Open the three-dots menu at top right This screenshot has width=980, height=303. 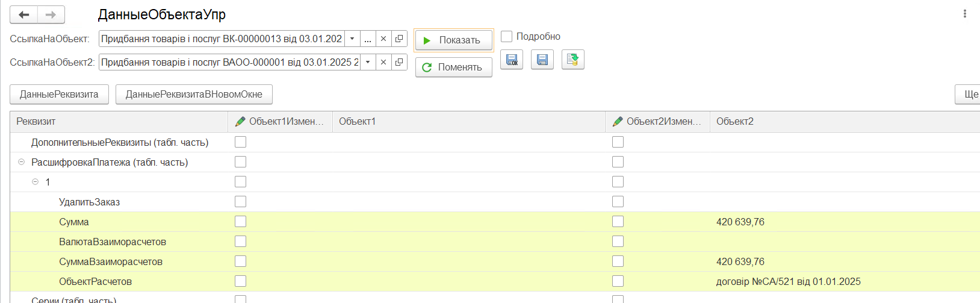tap(965, 13)
